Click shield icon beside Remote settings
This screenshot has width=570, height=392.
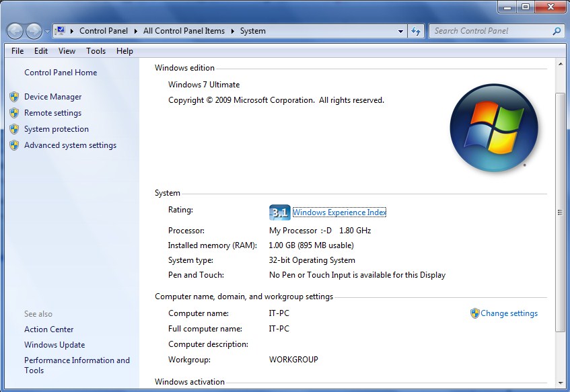pos(14,113)
